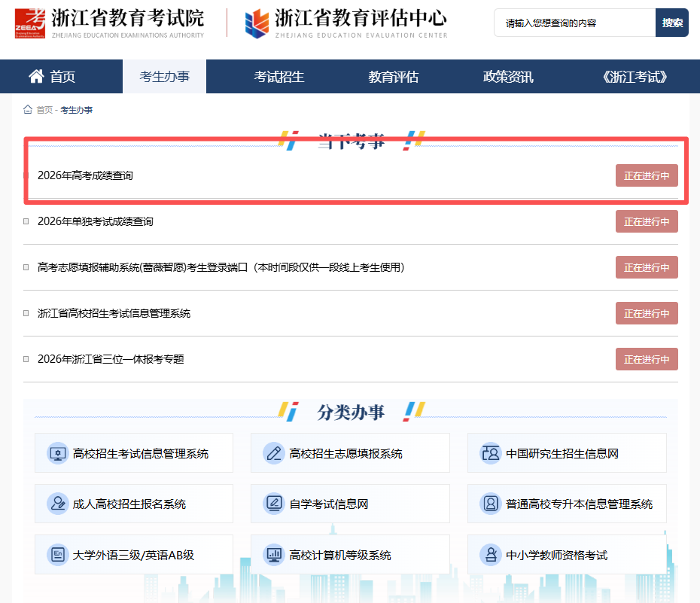Click bullet square beside 三位一体报考专题
Screen dimensions: 700x603
(26, 359)
